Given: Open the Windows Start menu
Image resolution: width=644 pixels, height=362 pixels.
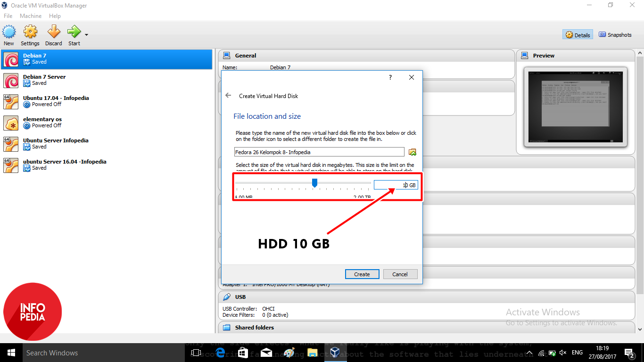Looking at the screenshot, I should (x=11, y=353).
